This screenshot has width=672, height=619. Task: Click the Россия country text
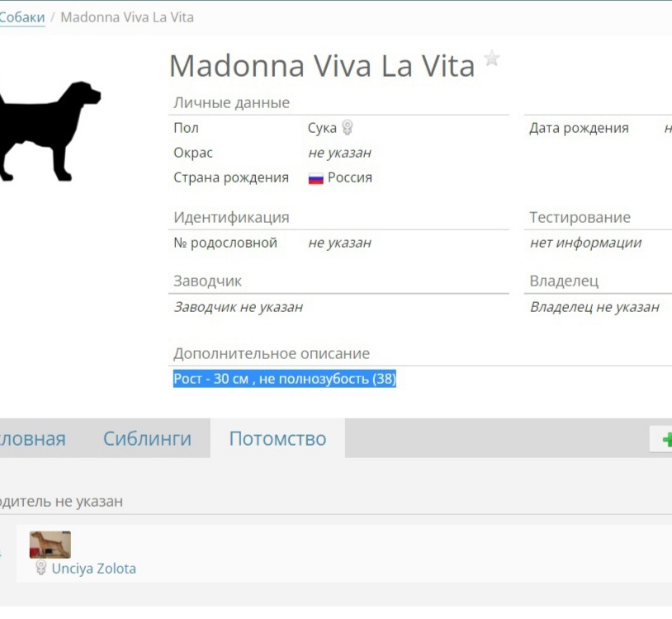tap(350, 177)
